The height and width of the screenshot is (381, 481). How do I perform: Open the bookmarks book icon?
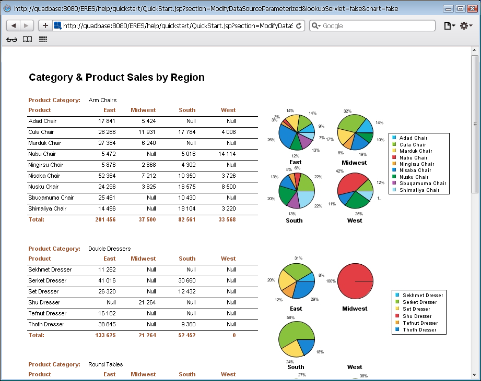[x=27, y=39]
